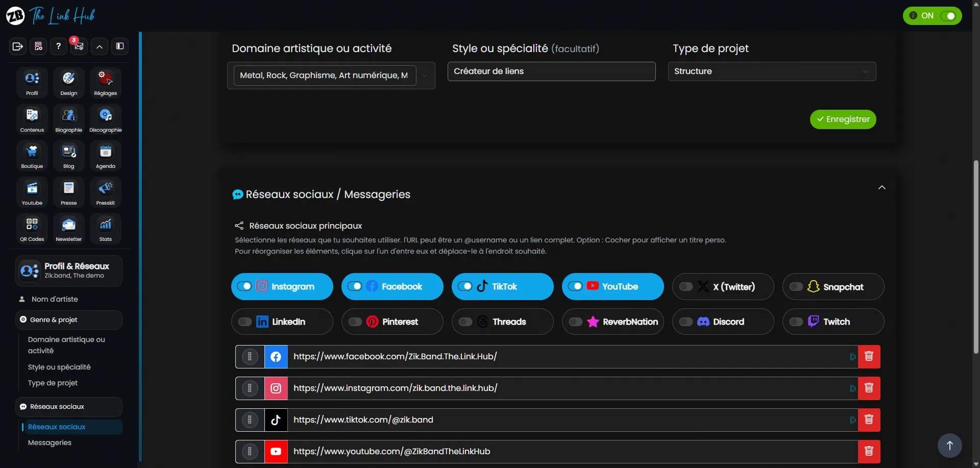980x468 pixels.
Task: Open the Profil & Réseaux sidebar header
Action: (69, 270)
